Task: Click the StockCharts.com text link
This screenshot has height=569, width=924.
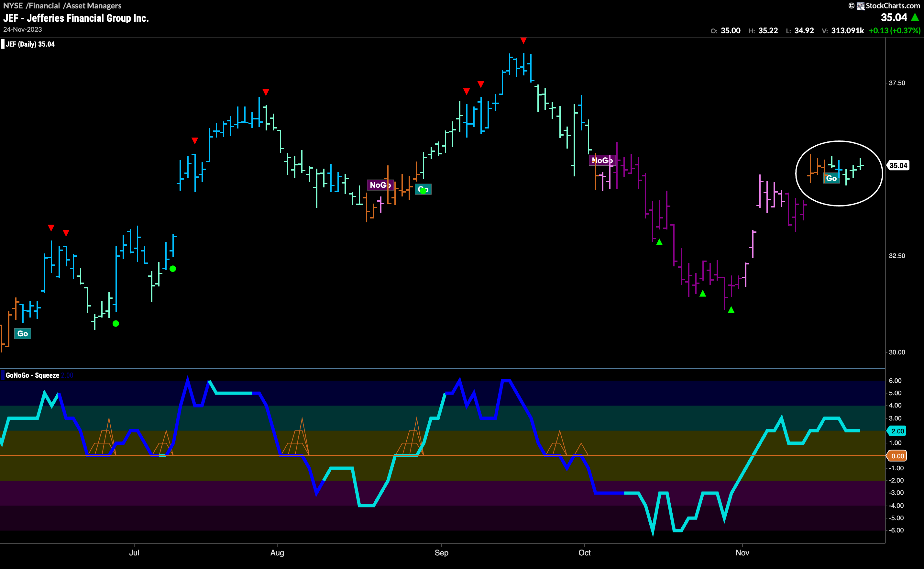Action: pyautogui.click(x=893, y=6)
